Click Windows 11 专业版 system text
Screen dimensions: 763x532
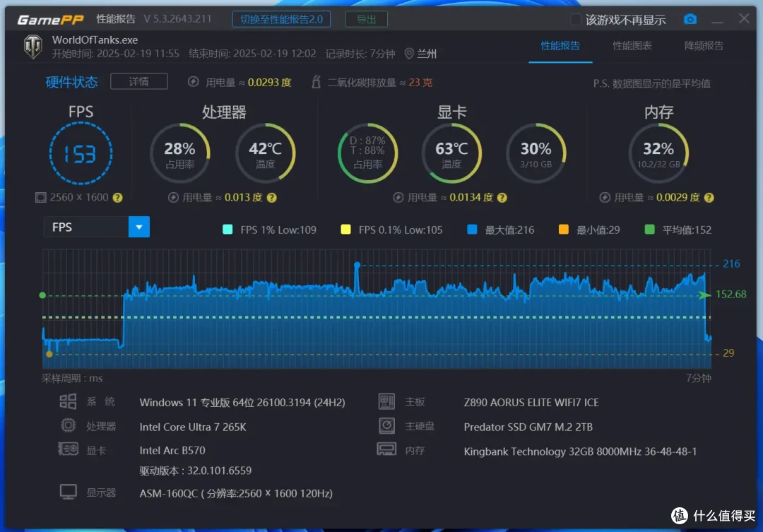[x=242, y=403]
